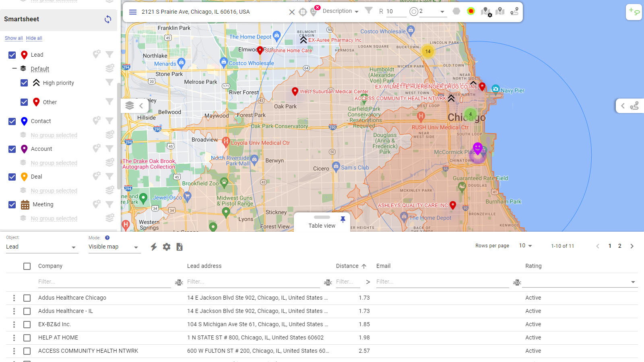Viewport: 644px width, 362px height.
Task: Click the Hide all link
Action: [x=34, y=38]
